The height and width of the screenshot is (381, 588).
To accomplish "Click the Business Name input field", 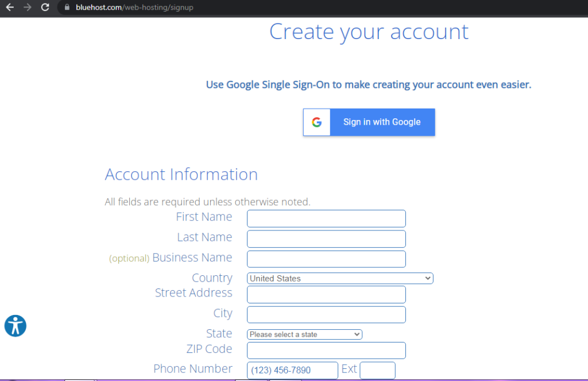I will click(x=326, y=259).
